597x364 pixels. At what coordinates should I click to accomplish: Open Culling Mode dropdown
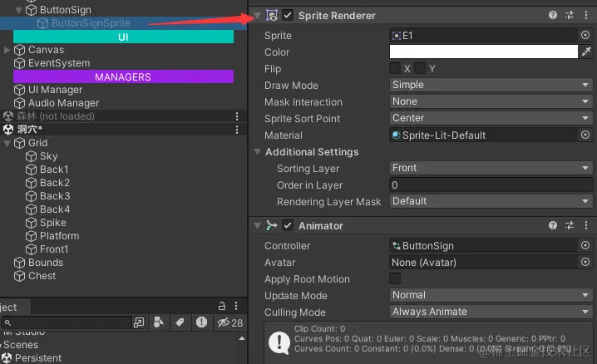491,312
